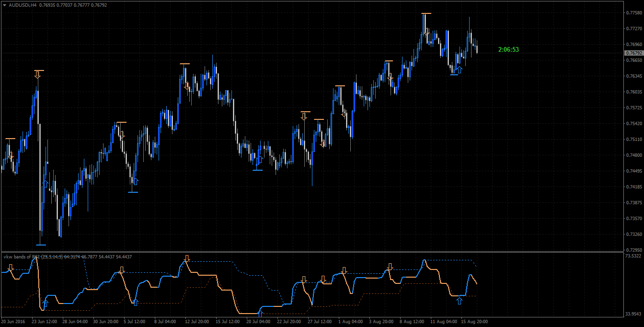The height and width of the screenshot is (327, 644).
Task: Select the blue up arrow at the 5 Jul price low
Action: click(x=135, y=181)
